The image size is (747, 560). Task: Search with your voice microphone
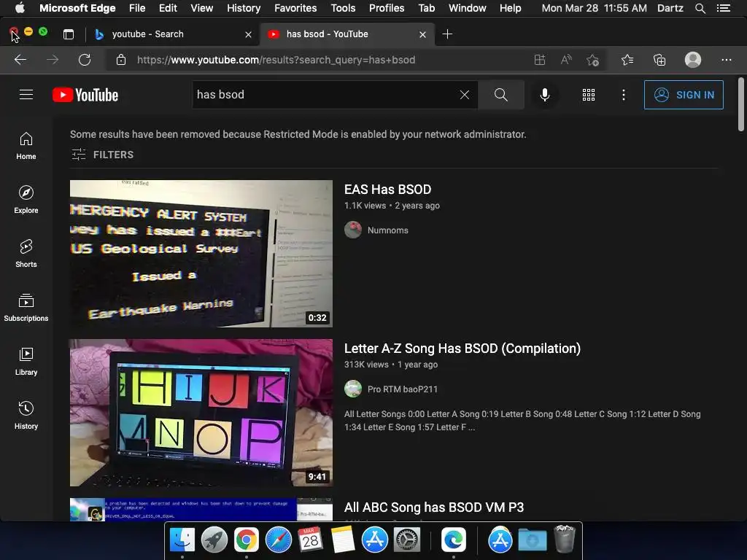544,95
